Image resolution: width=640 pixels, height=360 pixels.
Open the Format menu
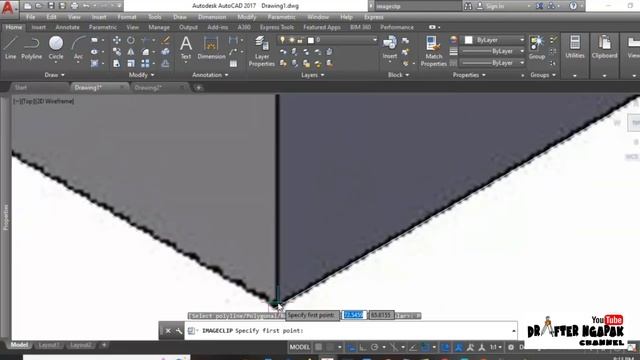point(127,17)
